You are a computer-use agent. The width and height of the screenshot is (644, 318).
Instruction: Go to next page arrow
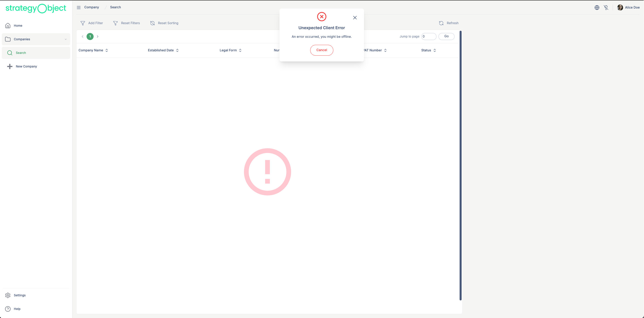[98, 37]
